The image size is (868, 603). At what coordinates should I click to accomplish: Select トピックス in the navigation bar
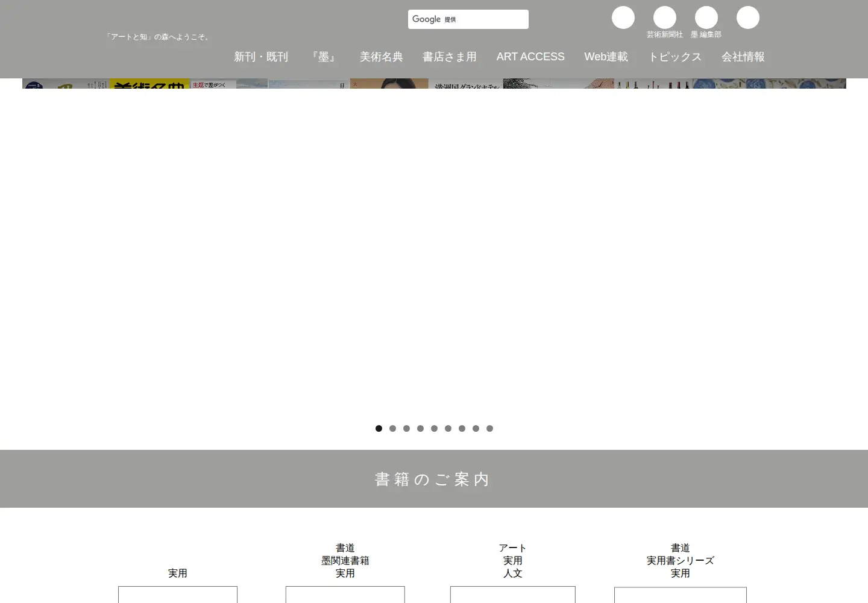(x=675, y=57)
